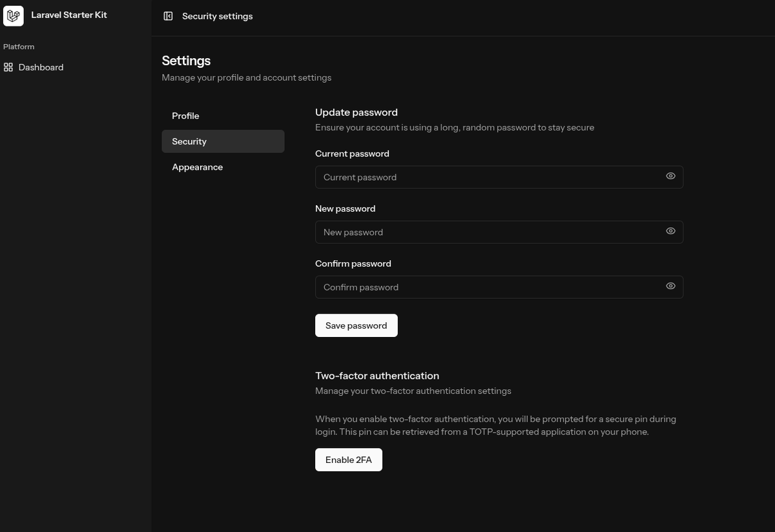Click the Platform sidebar label
Viewport: 775px width, 532px height.
pyautogui.click(x=19, y=46)
